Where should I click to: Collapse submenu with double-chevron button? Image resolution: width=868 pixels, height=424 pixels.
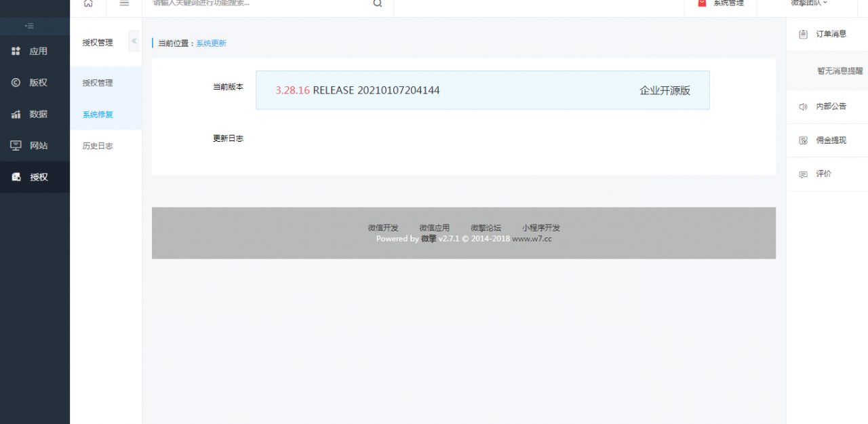coord(134,41)
